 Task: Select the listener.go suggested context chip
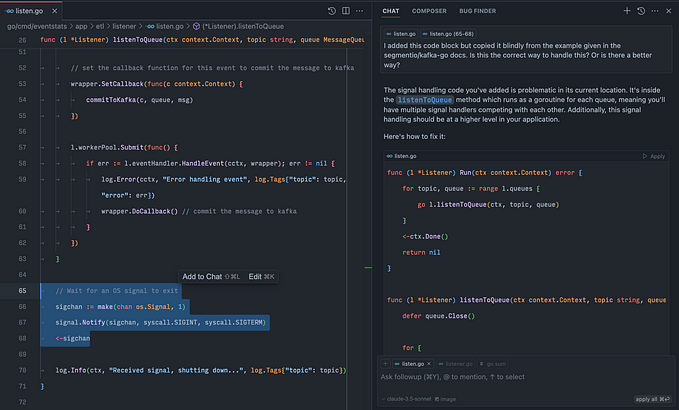pos(456,364)
